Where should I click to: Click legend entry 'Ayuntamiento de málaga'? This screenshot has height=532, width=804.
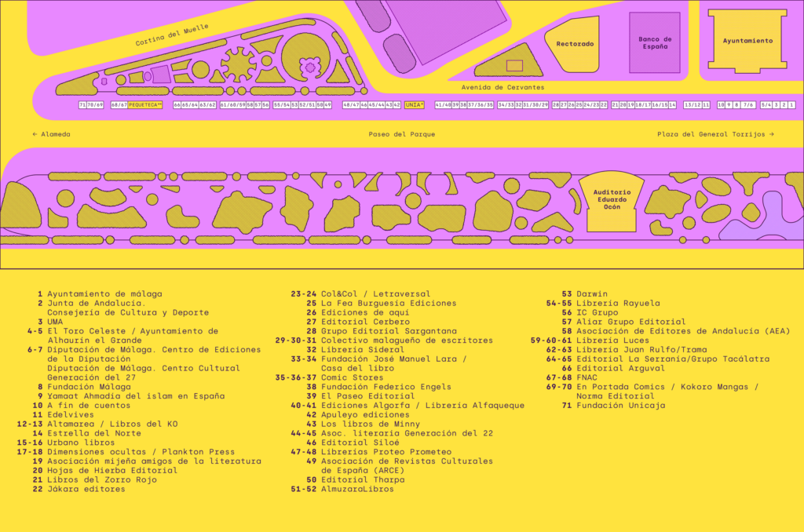tap(104, 293)
